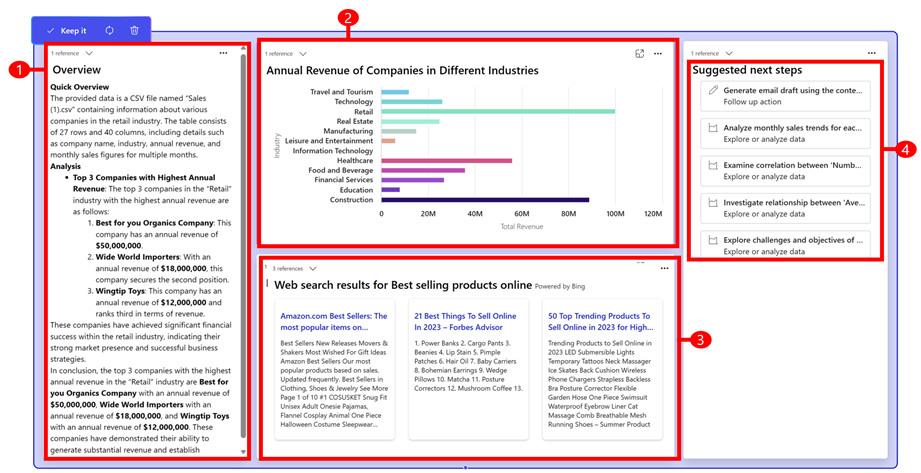Click the chart icon beside Explore challenges
This screenshot has height=473, width=921.
click(x=713, y=240)
